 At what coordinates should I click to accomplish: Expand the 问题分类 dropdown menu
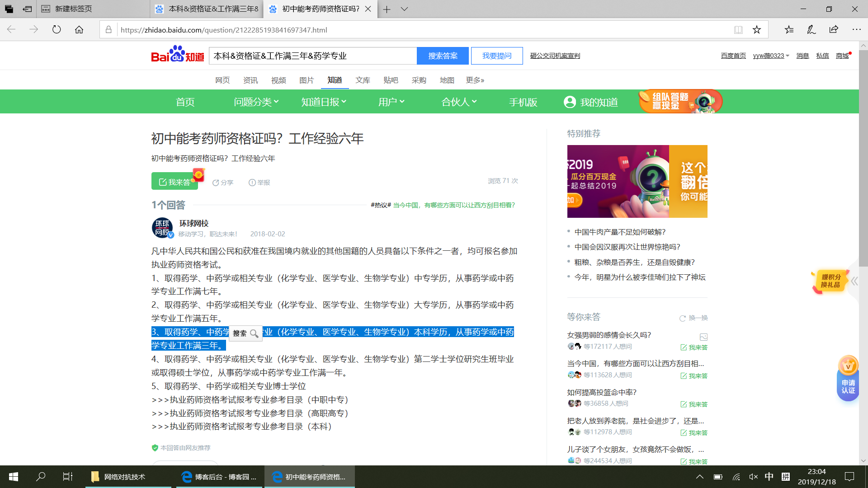click(256, 102)
